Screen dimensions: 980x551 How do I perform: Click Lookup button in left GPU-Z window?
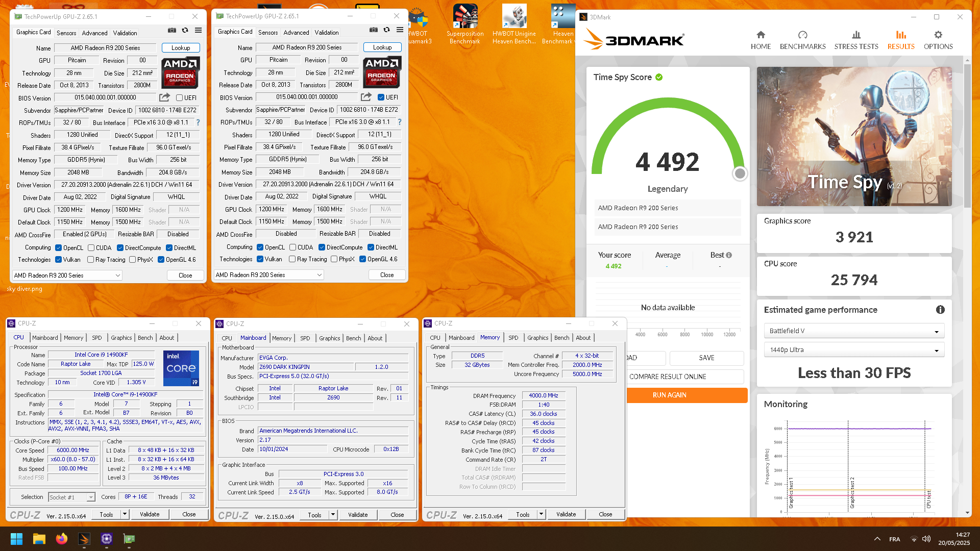tap(181, 48)
